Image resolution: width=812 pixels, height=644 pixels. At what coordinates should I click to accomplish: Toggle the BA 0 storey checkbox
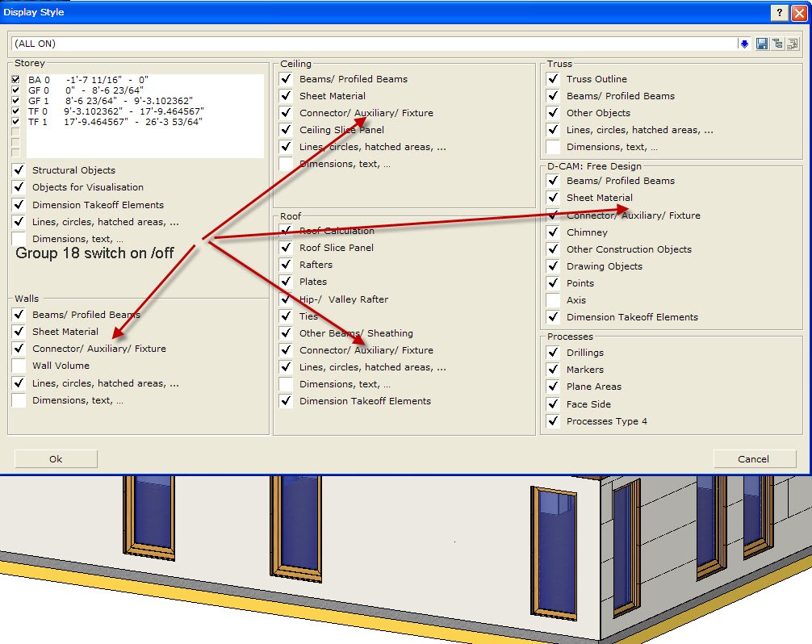pos(16,80)
